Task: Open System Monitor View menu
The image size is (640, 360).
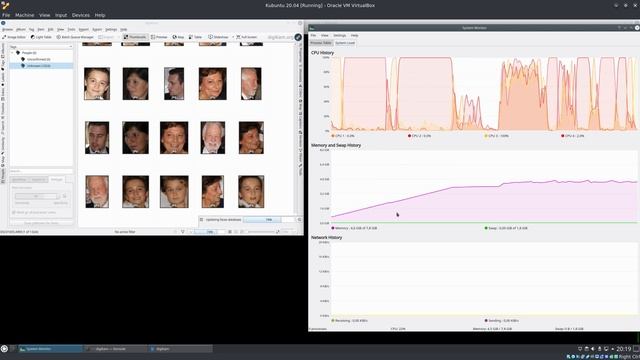Action: click(x=324, y=36)
